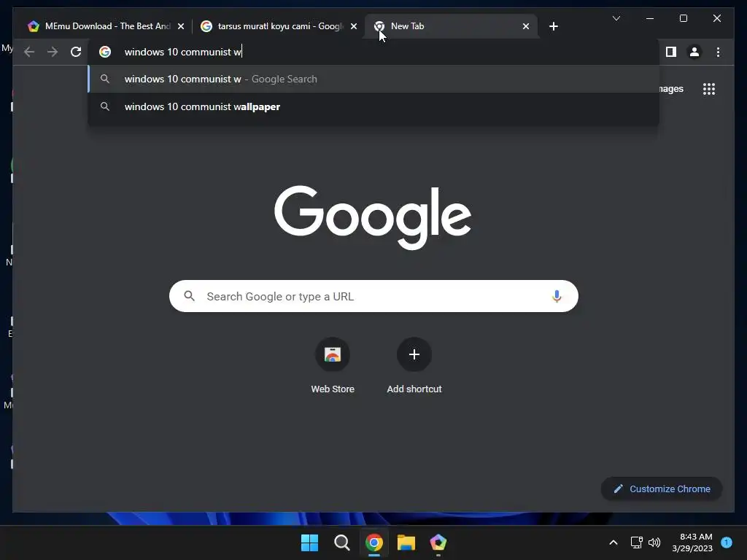The image size is (747, 560).
Task: Open the Web Store shortcut
Action: point(333,366)
